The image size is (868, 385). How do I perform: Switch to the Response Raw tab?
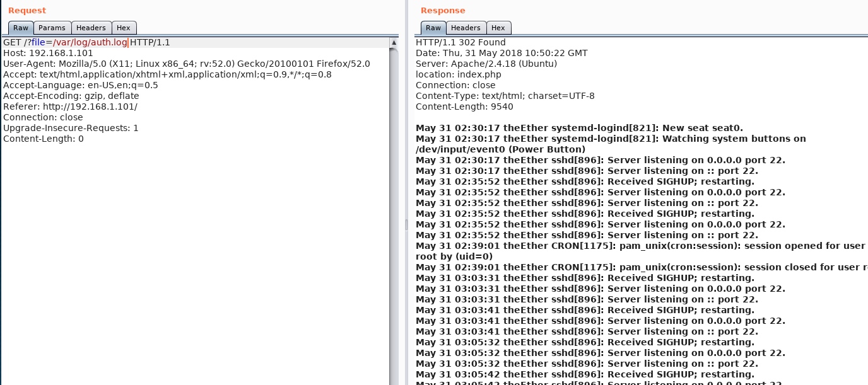click(x=433, y=28)
